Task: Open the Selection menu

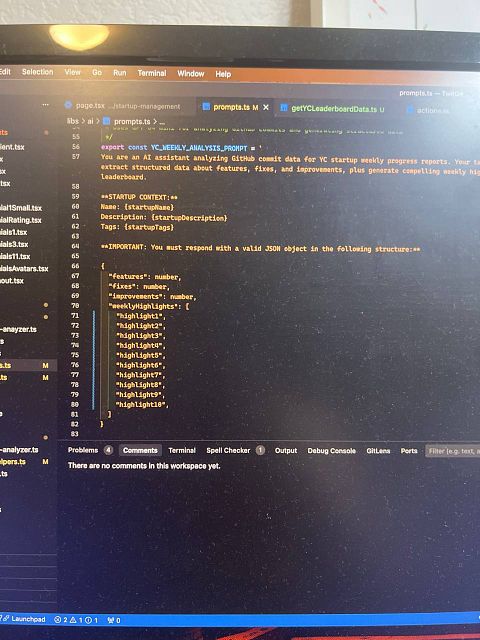Action: [38, 72]
